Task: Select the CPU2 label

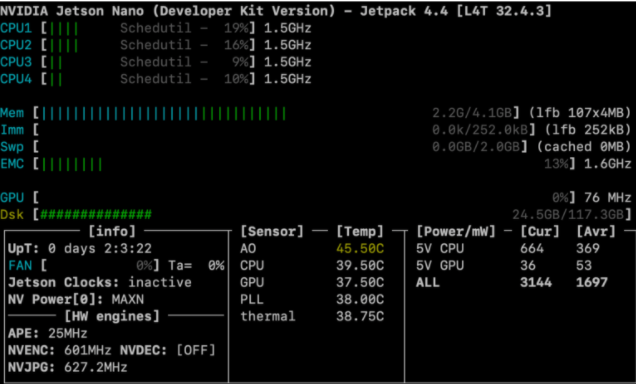Action: click(16, 45)
